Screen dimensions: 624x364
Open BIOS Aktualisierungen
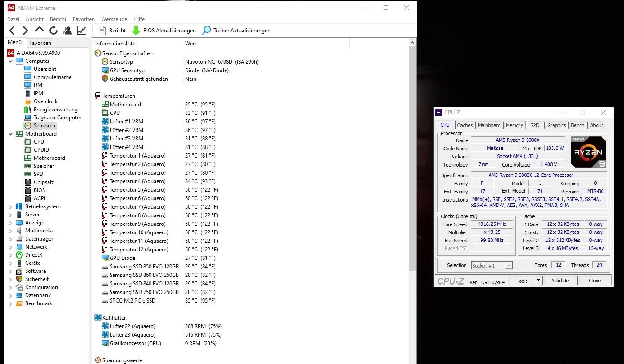click(x=164, y=31)
